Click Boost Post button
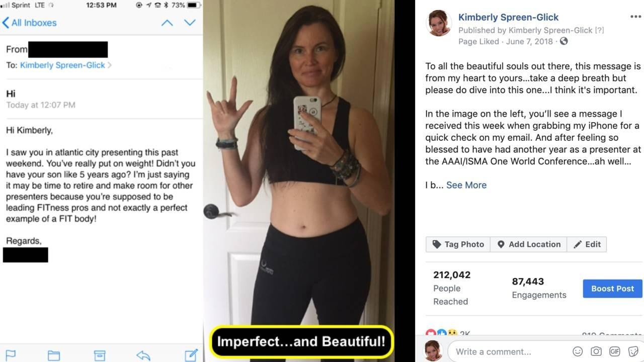This screenshot has width=644, height=362. [x=612, y=289]
